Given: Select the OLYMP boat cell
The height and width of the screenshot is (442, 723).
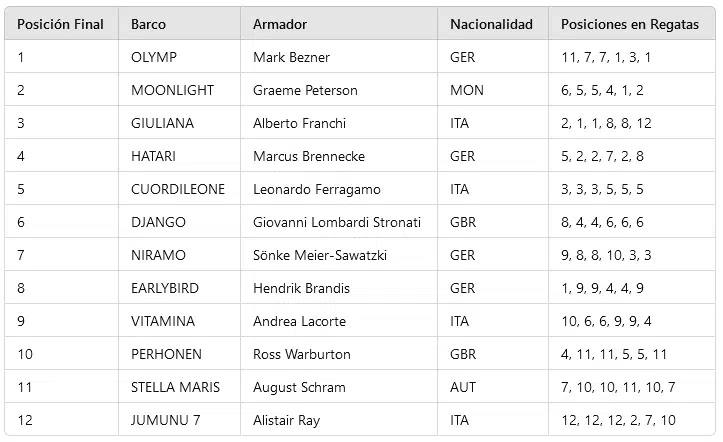Looking at the screenshot, I should pos(153,57).
